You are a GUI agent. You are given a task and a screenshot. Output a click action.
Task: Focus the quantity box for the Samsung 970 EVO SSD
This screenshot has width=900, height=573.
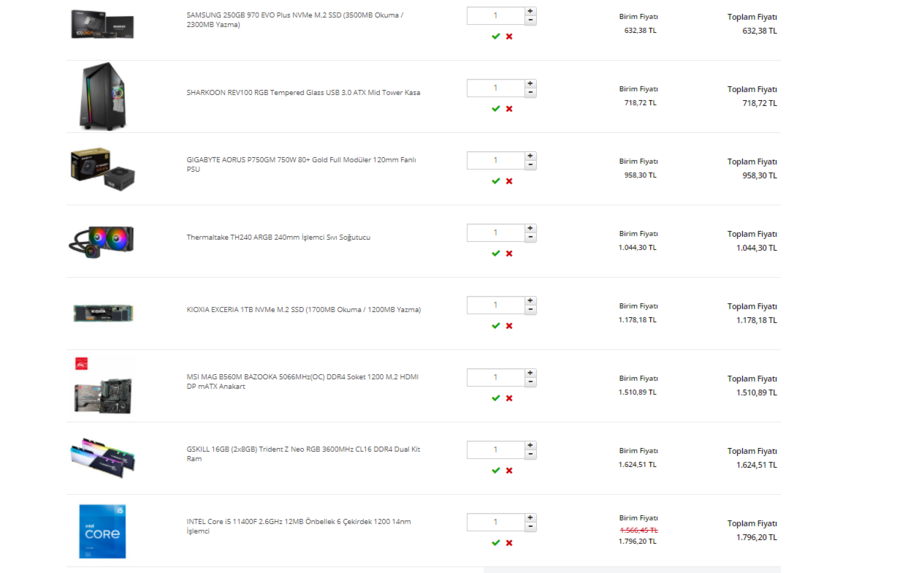[495, 16]
